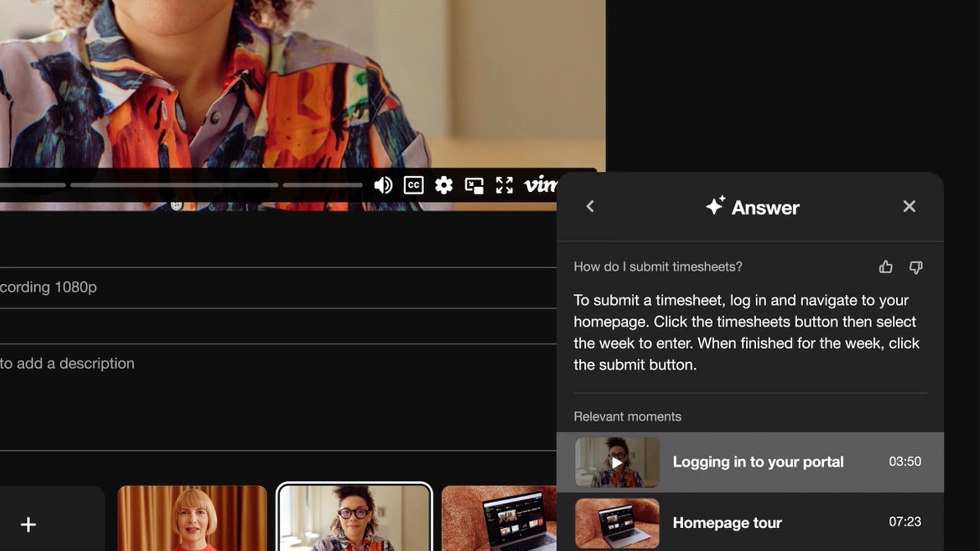Mute the video audio
Image resolution: width=980 pixels, height=551 pixels.
[x=383, y=185]
